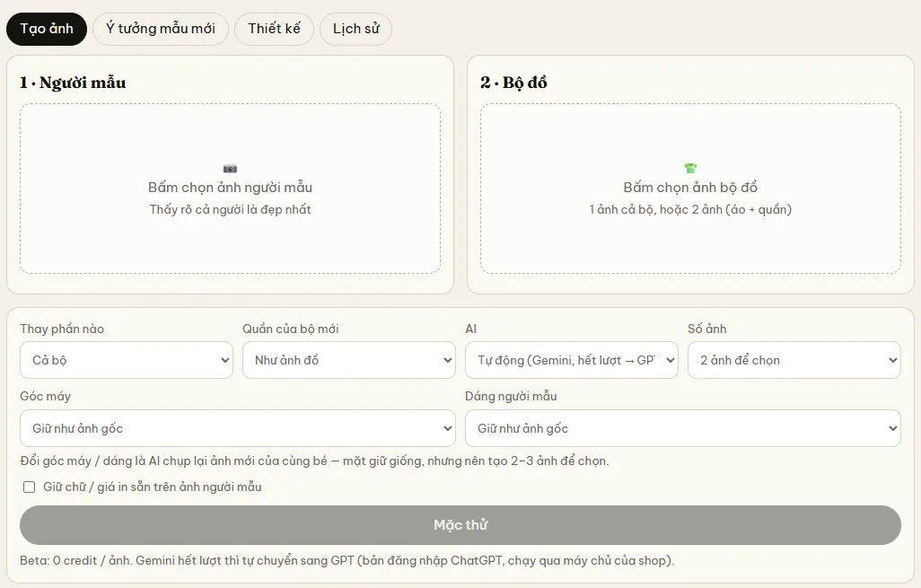Click "Thấy rõ cả người là đẹp nhất" hint
This screenshot has height=588, width=921.
(230, 210)
